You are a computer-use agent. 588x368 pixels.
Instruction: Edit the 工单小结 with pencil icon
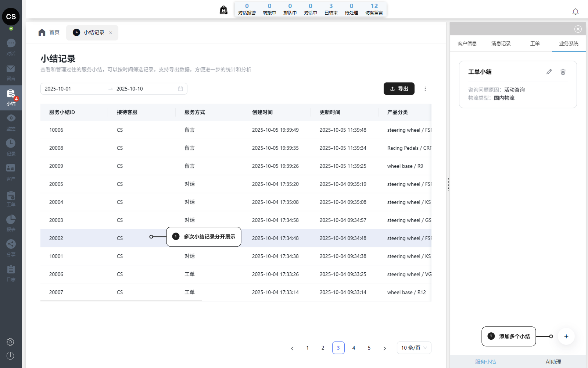tap(549, 72)
